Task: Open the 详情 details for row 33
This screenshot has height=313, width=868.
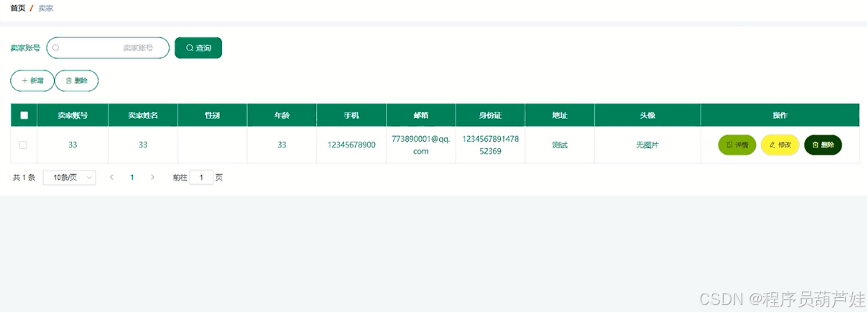Action: point(737,145)
